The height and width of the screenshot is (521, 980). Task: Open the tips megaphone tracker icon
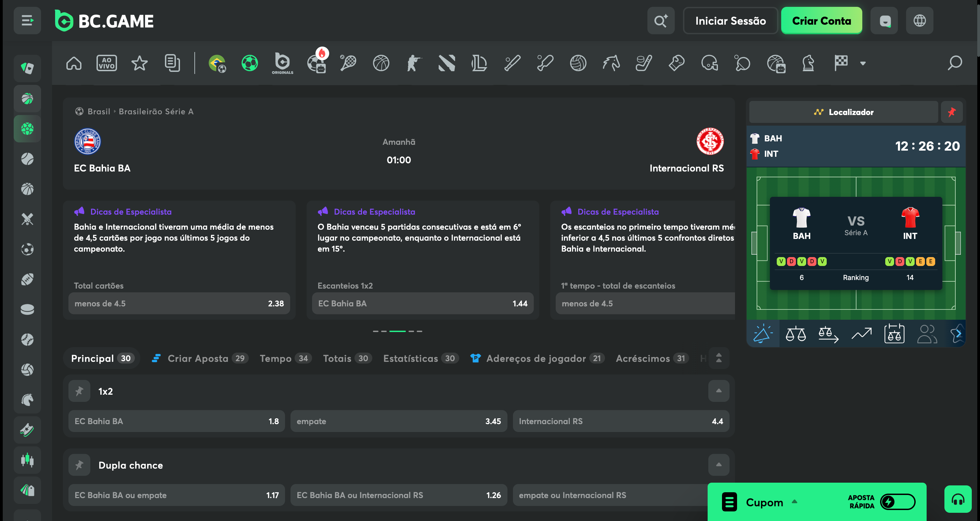click(x=763, y=334)
